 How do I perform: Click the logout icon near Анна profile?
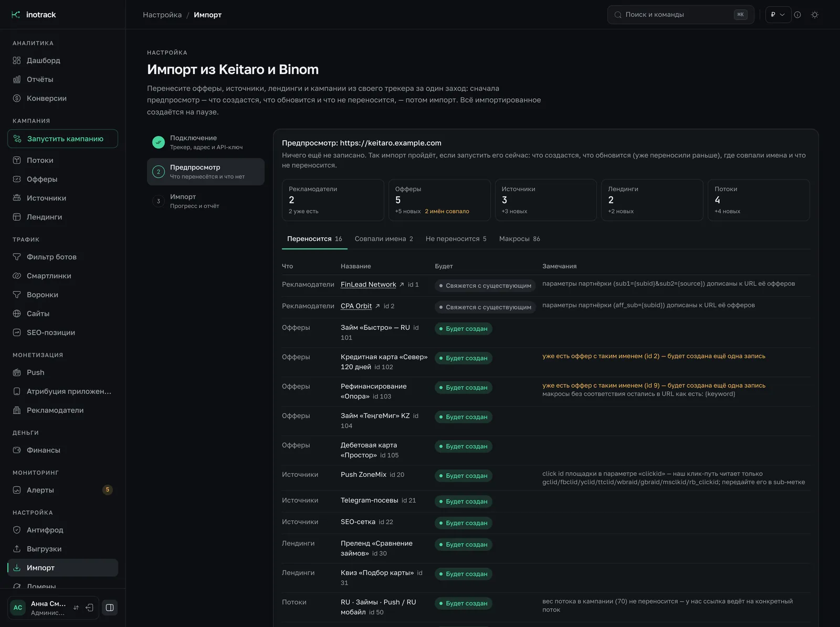[x=90, y=608]
